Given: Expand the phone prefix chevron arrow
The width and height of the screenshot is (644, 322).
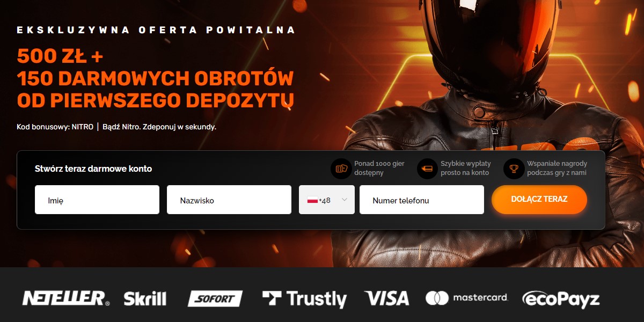Looking at the screenshot, I should [x=345, y=200].
